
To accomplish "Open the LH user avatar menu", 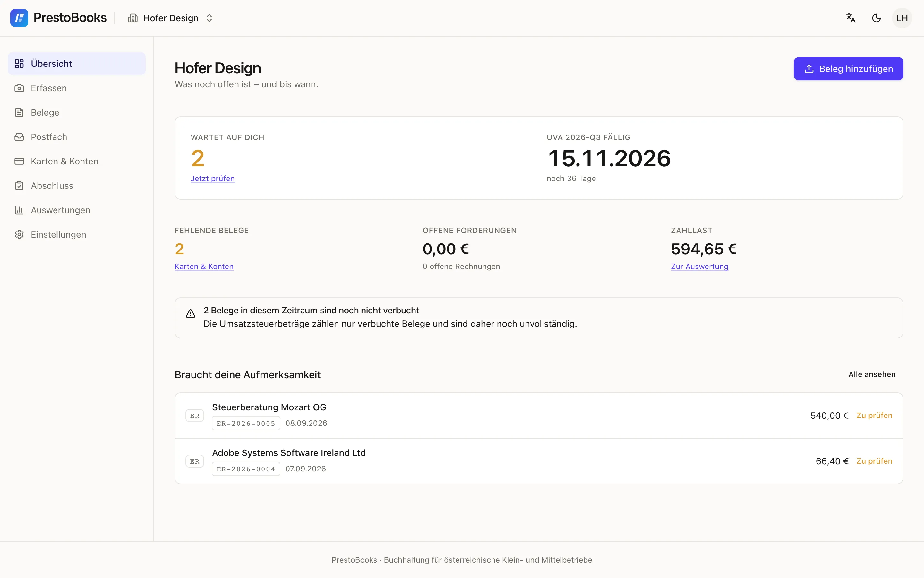I will click(902, 18).
